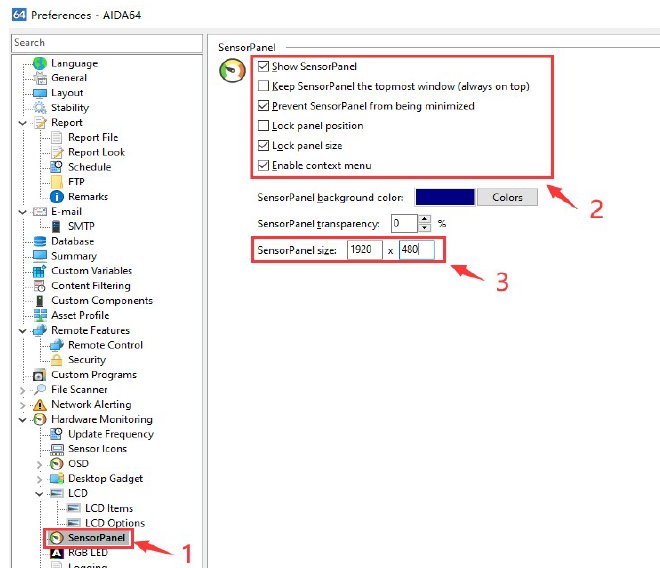Click the Content Filtering icon
This screenshot has width=660, height=568.
point(40,285)
